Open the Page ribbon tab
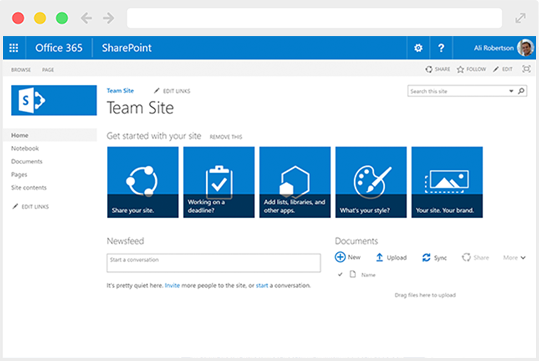The width and height of the screenshot is (539, 361). [48, 70]
